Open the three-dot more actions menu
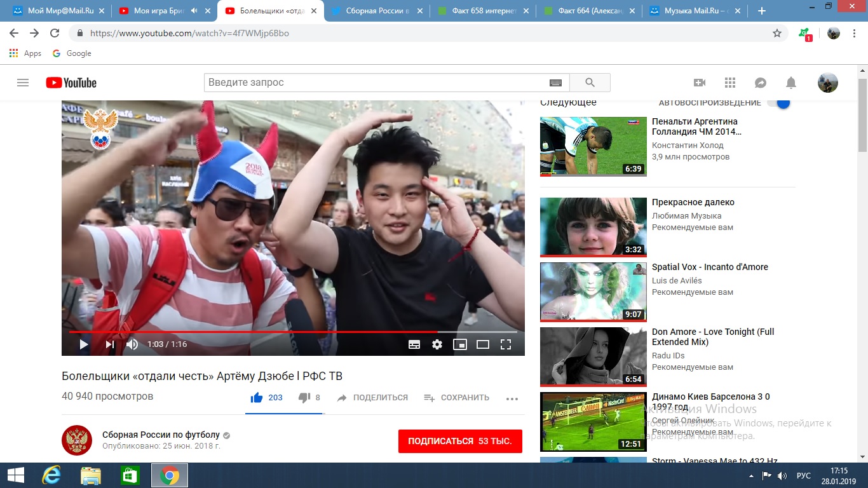This screenshot has width=868, height=488. 512,399
